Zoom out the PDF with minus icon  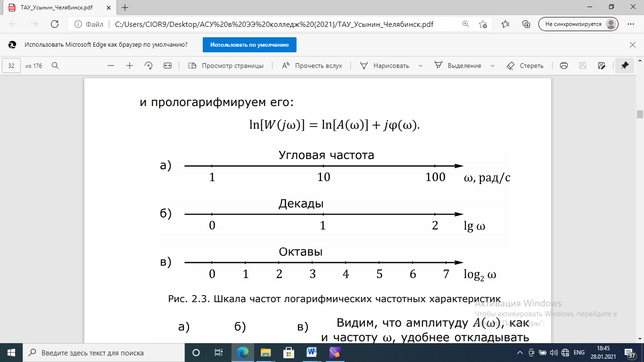click(x=111, y=66)
